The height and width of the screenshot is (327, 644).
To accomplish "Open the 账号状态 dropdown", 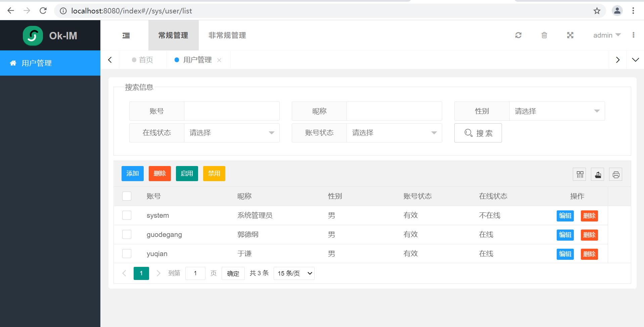I will (394, 133).
